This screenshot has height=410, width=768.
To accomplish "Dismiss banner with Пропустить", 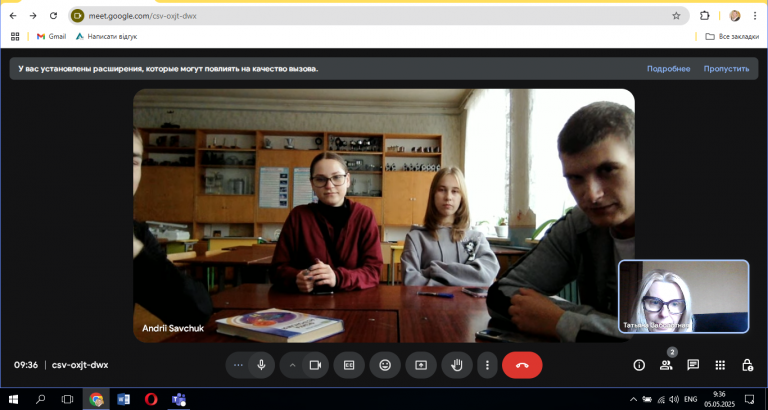I will pos(726,69).
